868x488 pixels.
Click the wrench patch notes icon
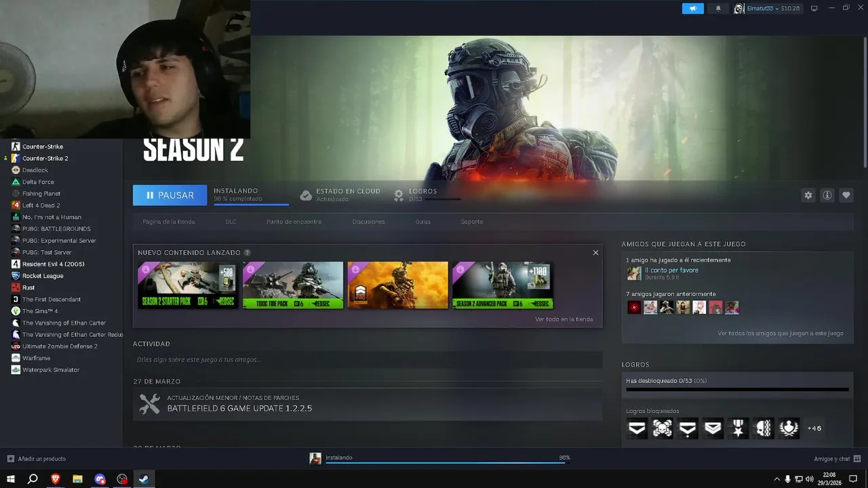[x=149, y=404]
